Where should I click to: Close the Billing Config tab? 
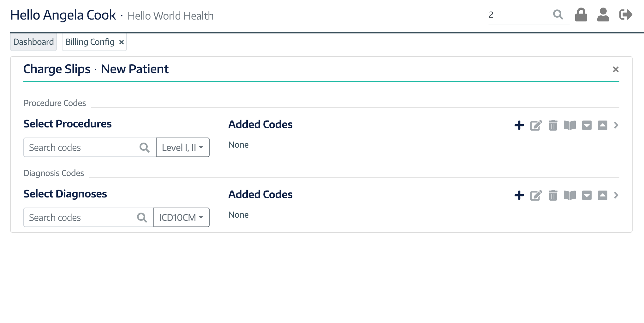pos(121,42)
